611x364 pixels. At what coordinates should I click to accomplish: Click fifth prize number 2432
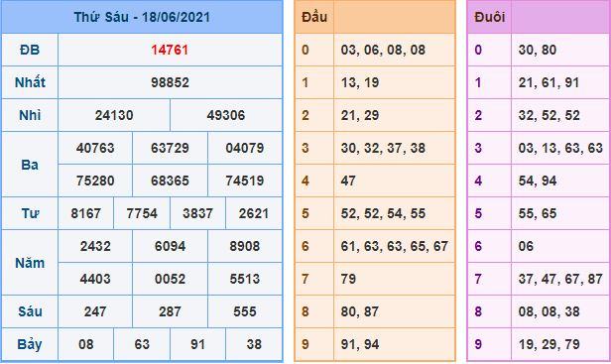[95, 246]
